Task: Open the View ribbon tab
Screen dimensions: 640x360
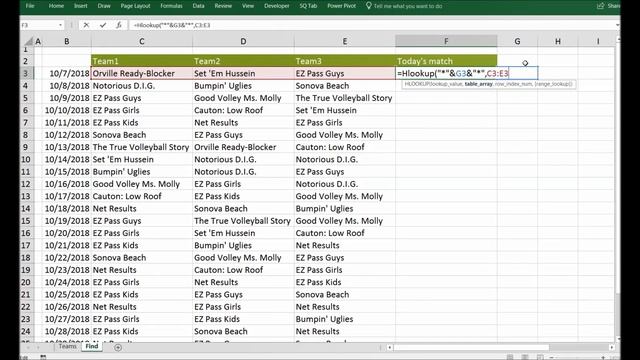Action: coord(248,6)
